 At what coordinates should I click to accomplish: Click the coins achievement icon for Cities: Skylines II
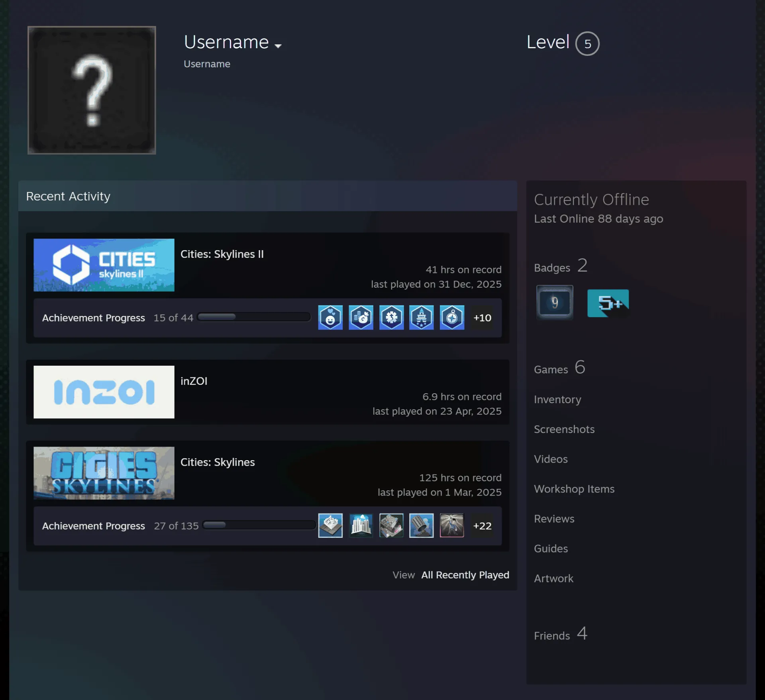361,318
